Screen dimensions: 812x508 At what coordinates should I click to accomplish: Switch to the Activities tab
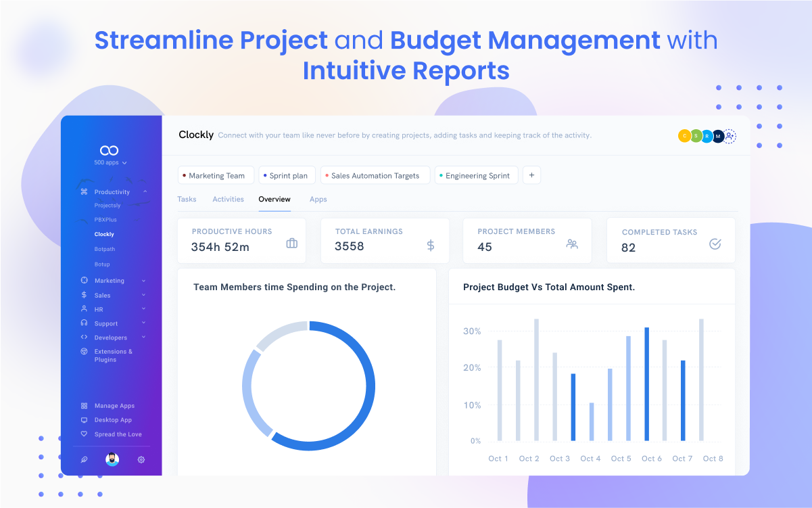pos(228,200)
